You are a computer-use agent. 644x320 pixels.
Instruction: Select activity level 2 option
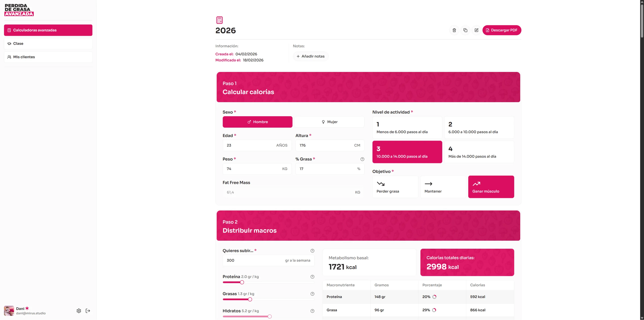[479, 128]
